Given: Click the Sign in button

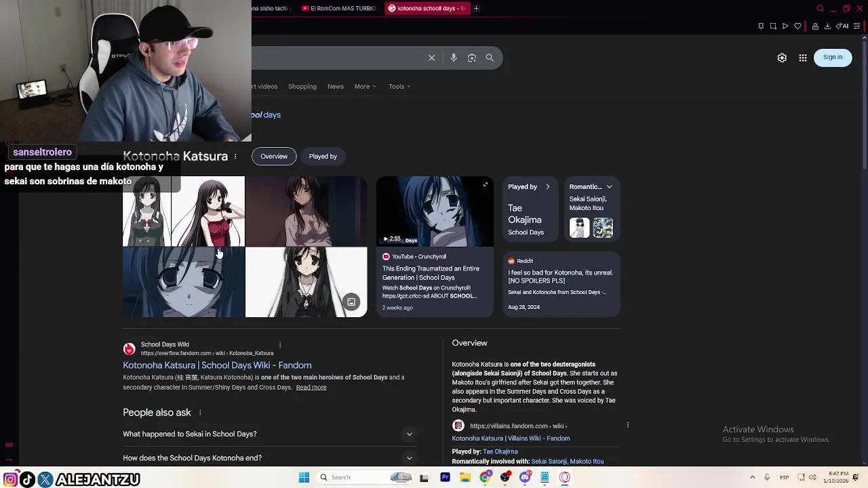Looking at the screenshot, I should click(x=833, y=57).
